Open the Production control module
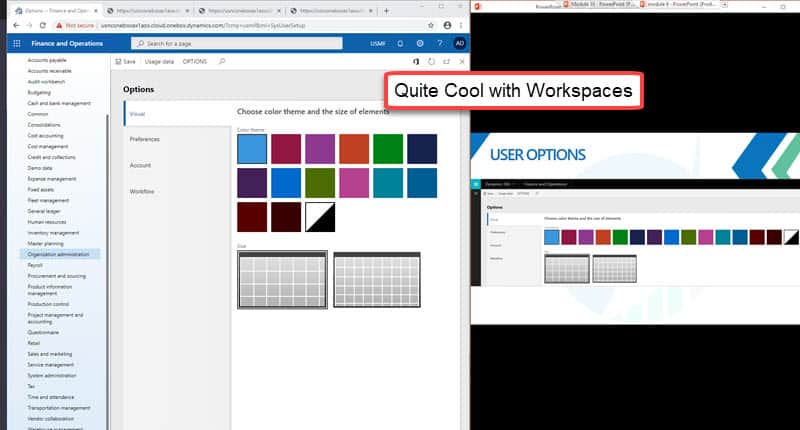Image resolution: width=800 pixels, height=430 pixels. pyautogui.click(x=48, y=304)
